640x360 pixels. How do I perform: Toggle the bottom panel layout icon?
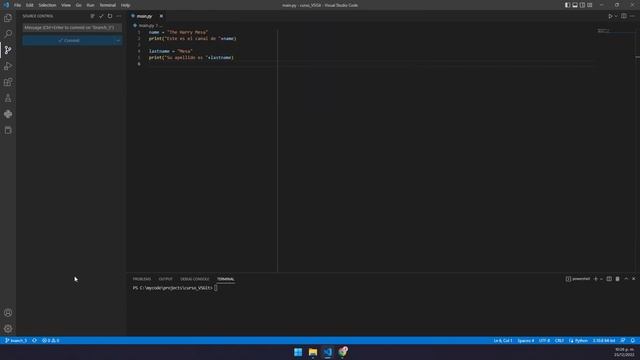tap(575, 5)
